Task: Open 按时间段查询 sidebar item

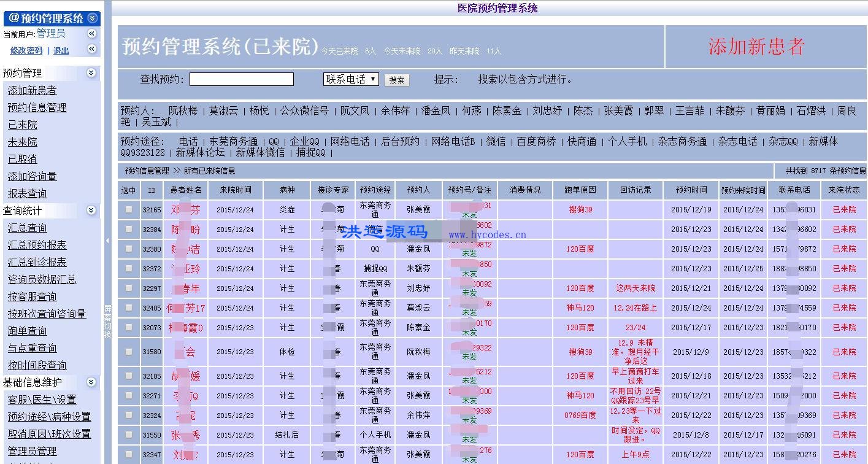Action: (37, 365)
